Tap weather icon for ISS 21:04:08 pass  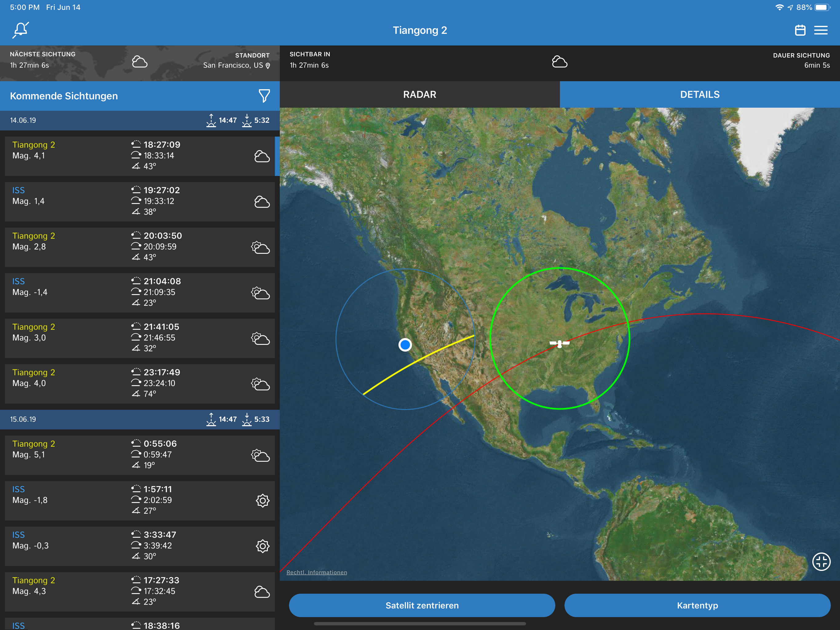pos(260,293)
